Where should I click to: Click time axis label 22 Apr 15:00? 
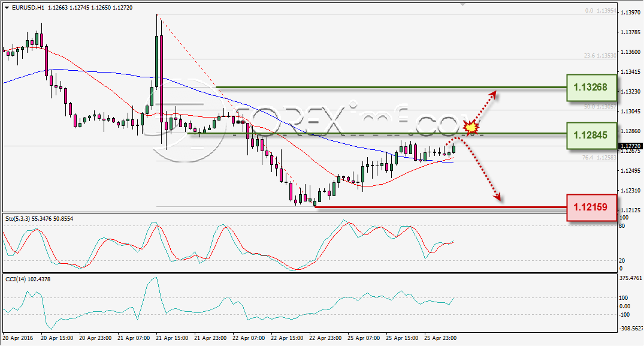coord(287,338)
